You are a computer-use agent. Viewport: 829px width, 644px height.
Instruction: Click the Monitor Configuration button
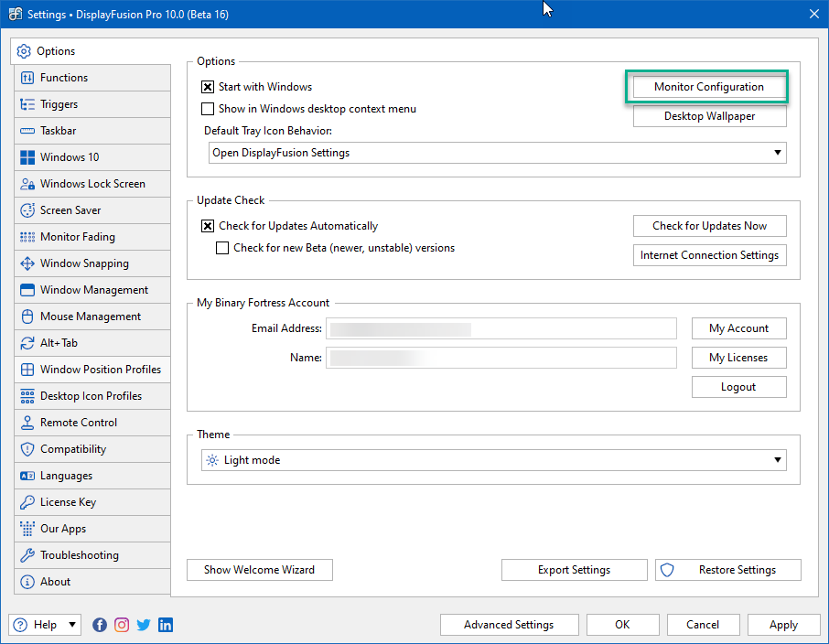[709, 87]
